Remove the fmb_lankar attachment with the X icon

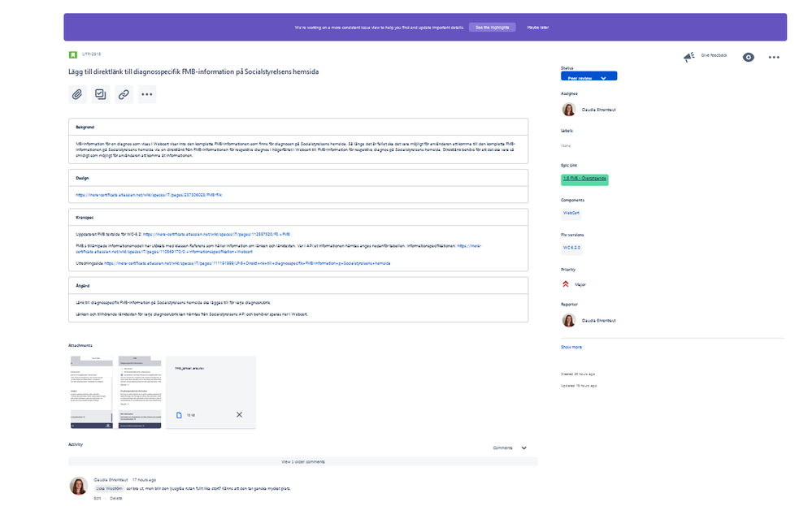coord(239,414)
